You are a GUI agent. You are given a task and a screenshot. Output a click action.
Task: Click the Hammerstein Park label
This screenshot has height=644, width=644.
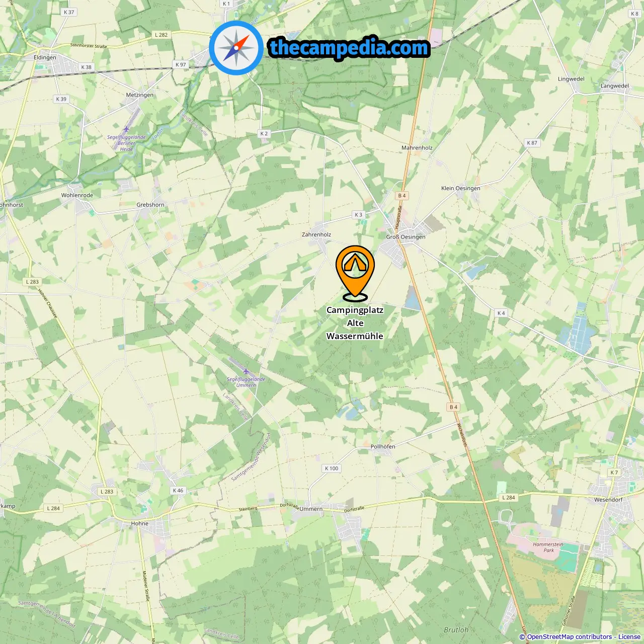click(548, 547)
